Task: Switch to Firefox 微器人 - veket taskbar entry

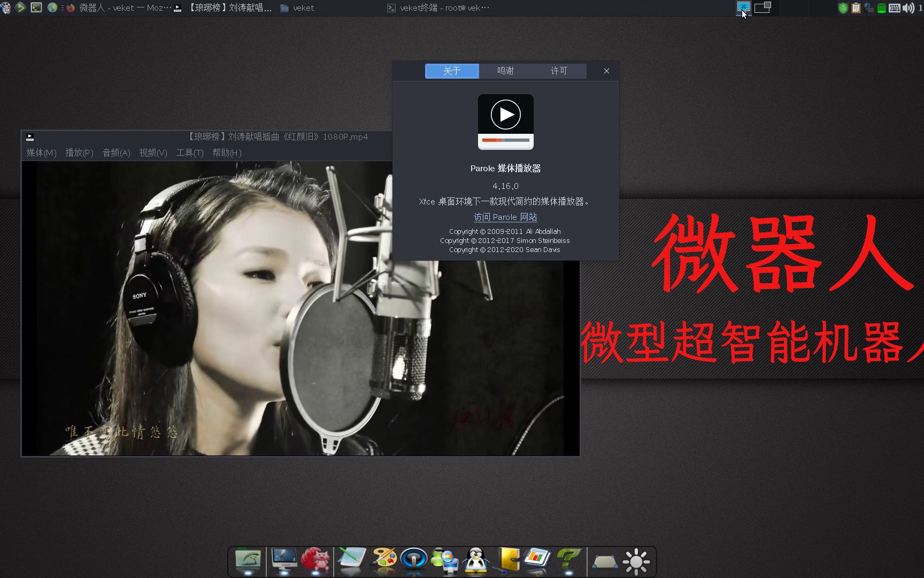Action: (x=119, y=8)
